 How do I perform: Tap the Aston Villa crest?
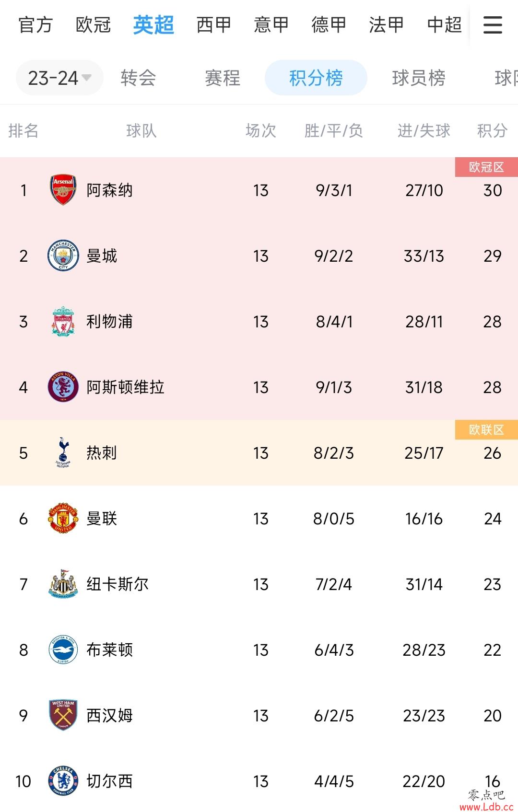click(63, 387)
